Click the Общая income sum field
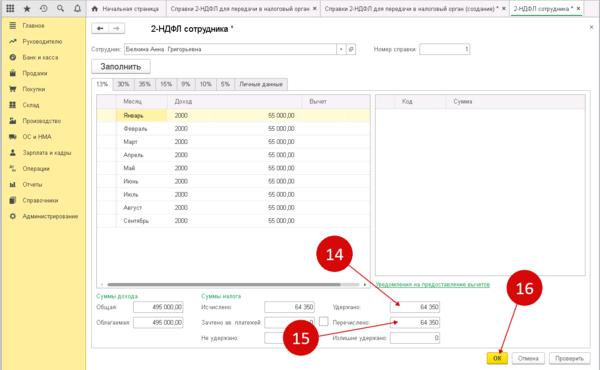The width and height of the screenshot is (600, 370). tap(158, 307)
